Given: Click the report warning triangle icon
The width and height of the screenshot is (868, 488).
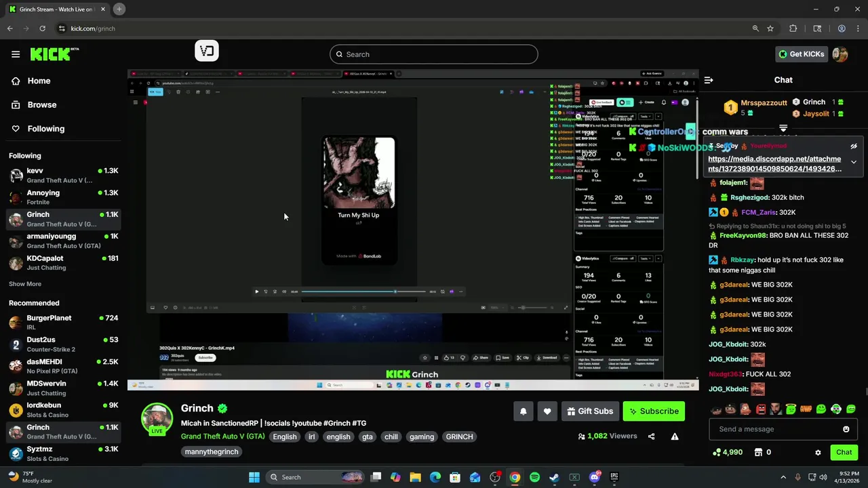Looking at the screenshot, I should pos(675,436).
